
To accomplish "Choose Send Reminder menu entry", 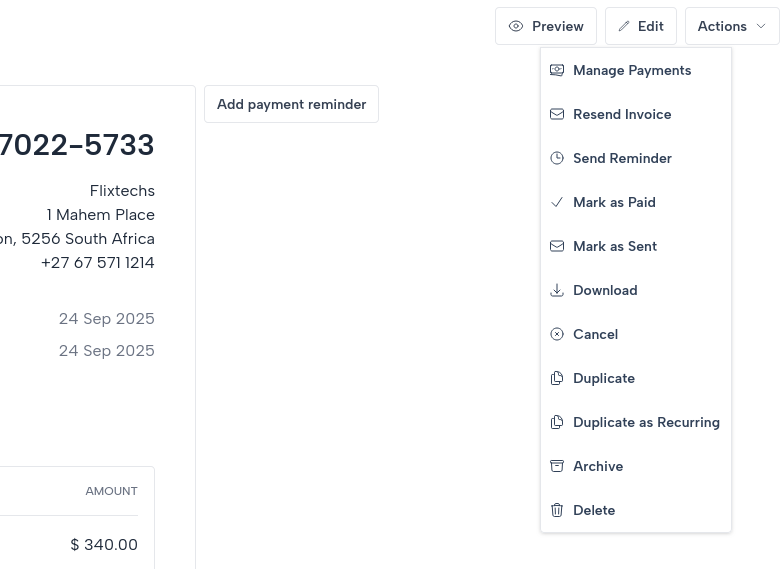I will (x=622, y=158).
